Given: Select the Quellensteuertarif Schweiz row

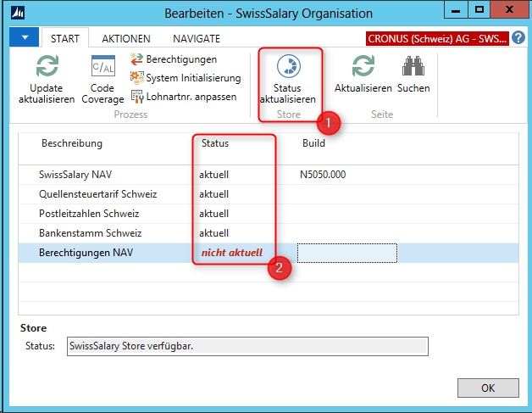Looking at the screenshot, I should pyautogui.click(x=97, y=194).
